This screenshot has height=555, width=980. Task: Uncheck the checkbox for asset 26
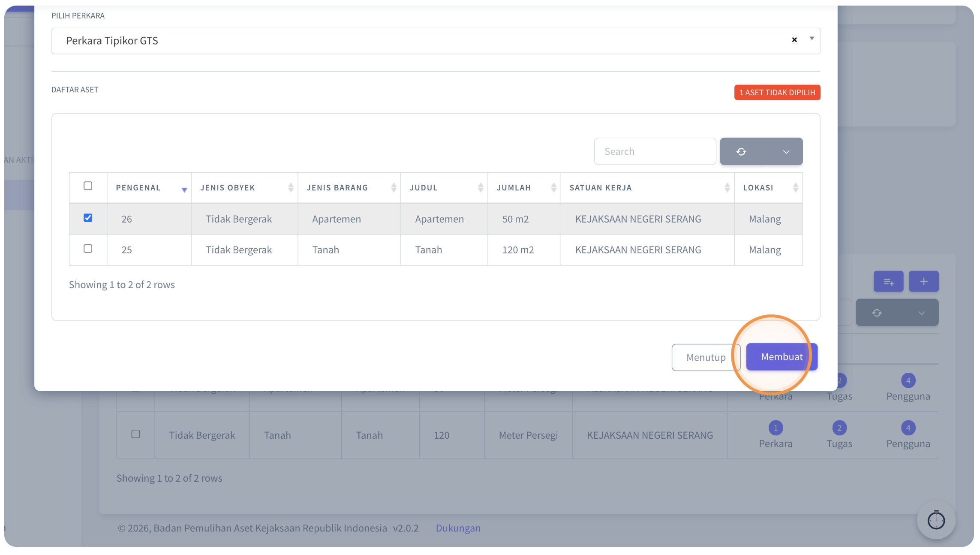[88, 218]
